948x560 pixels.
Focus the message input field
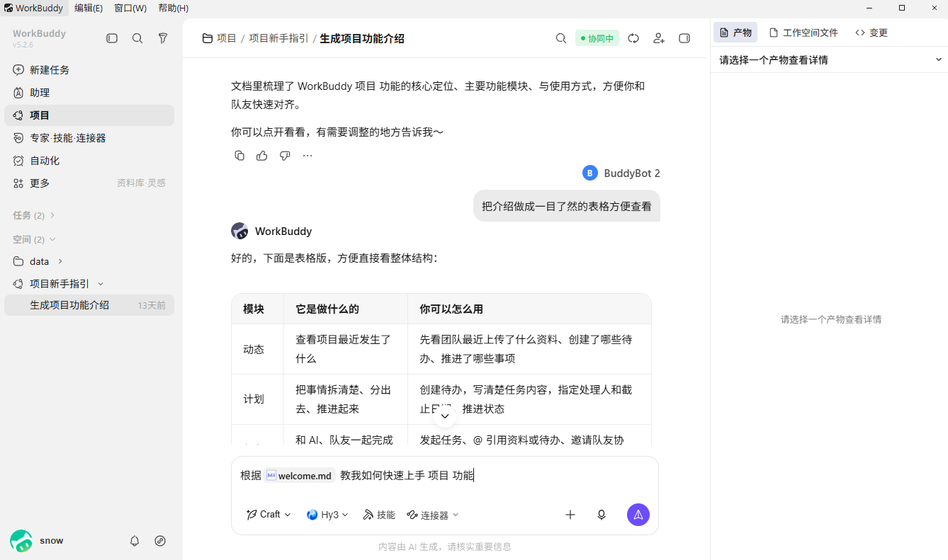coord(445,476)
